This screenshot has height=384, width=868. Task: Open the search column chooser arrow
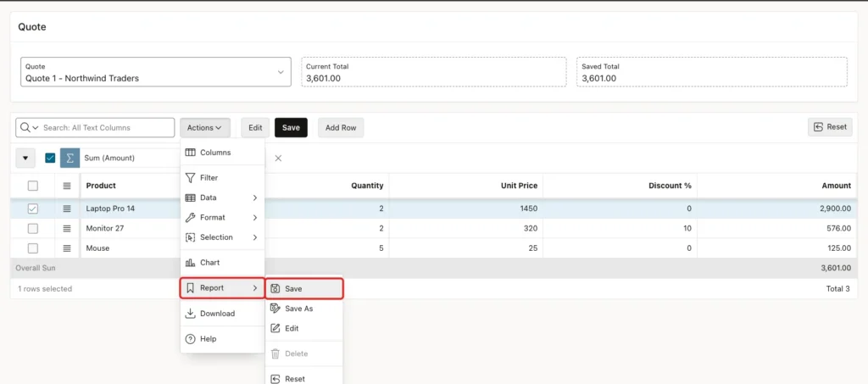tap(36, 128)
